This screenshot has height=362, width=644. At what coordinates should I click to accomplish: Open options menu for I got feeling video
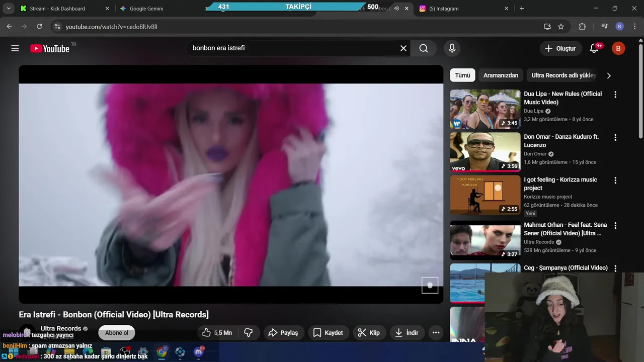pyautogui.click(x=615, y=180)
